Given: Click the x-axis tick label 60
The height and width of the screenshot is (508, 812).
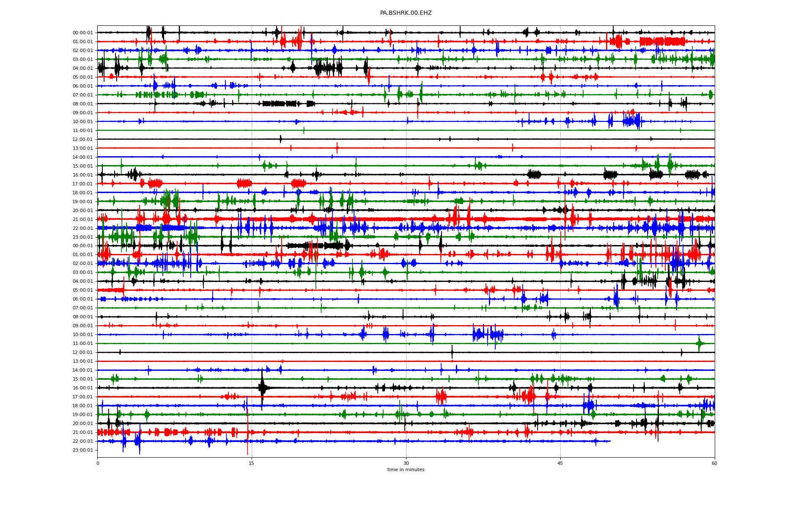Looking at the screenshot, I should point(714,463).
